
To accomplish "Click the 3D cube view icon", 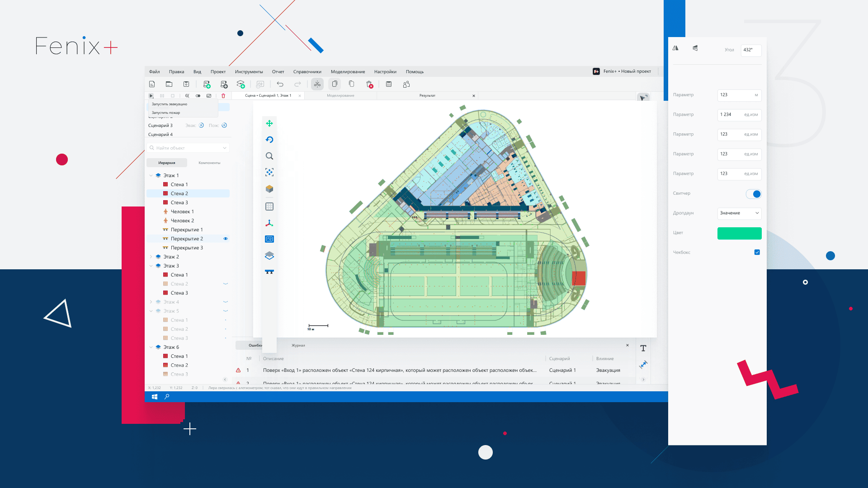I will tap(269, 189).
